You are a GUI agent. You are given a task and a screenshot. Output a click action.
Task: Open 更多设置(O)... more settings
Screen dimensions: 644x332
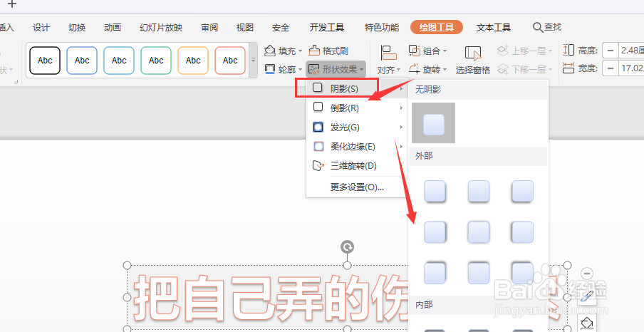tap(356, 187)
